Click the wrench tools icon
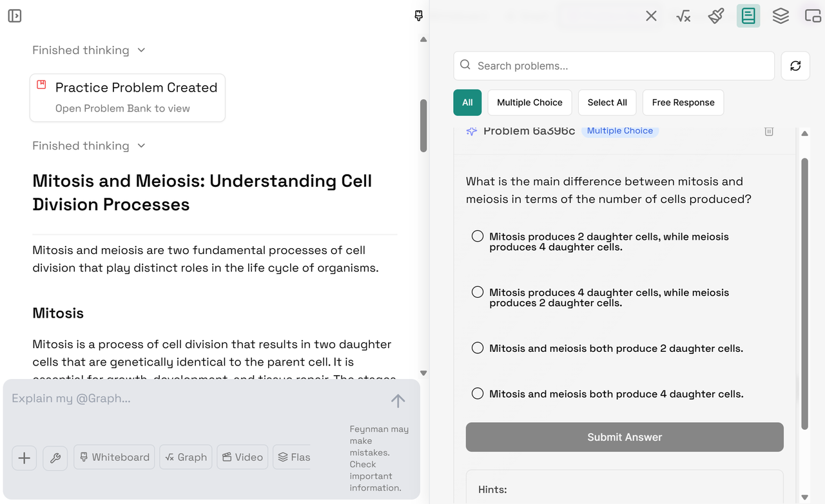The width and height of the screenshot is (825, 504). [x=55, y=458]
